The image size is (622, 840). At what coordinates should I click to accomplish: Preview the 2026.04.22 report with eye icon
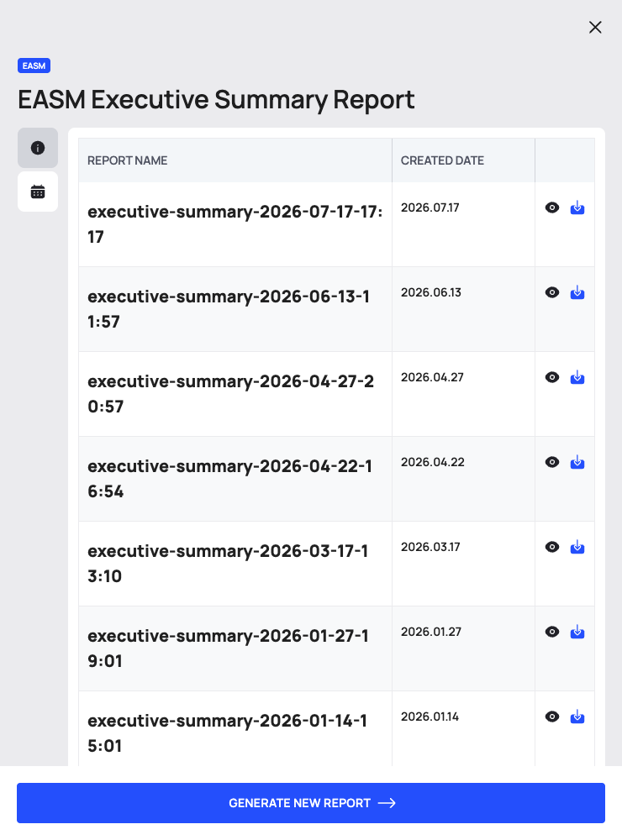pos(551,462)
